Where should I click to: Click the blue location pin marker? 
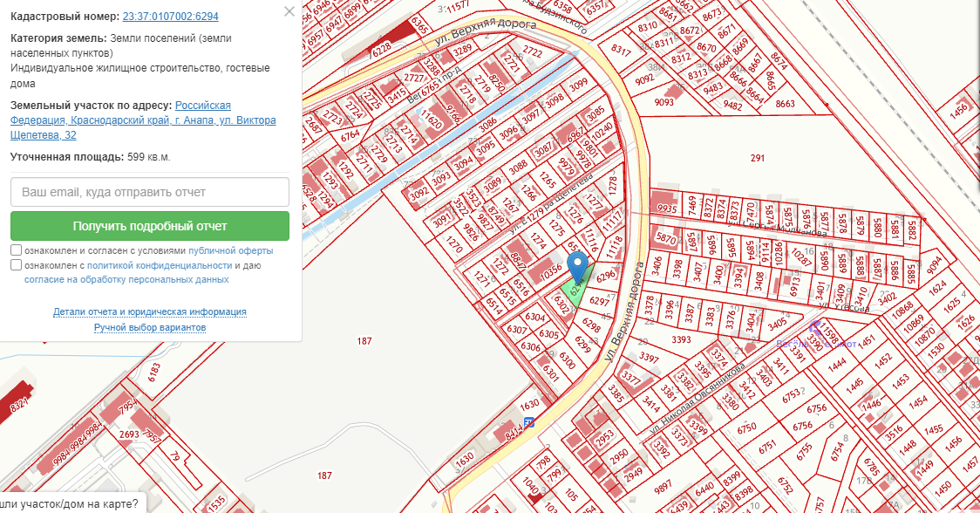[577, 264]
